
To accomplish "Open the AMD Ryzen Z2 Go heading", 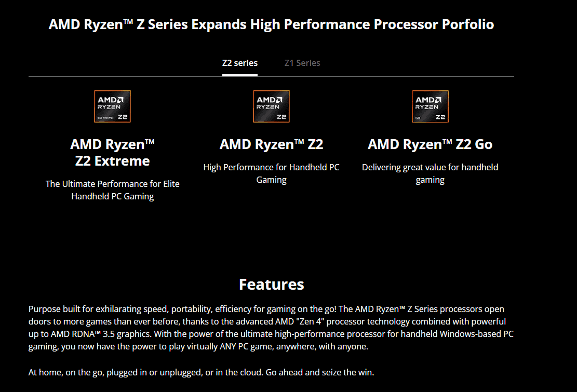I will point(430,144).
